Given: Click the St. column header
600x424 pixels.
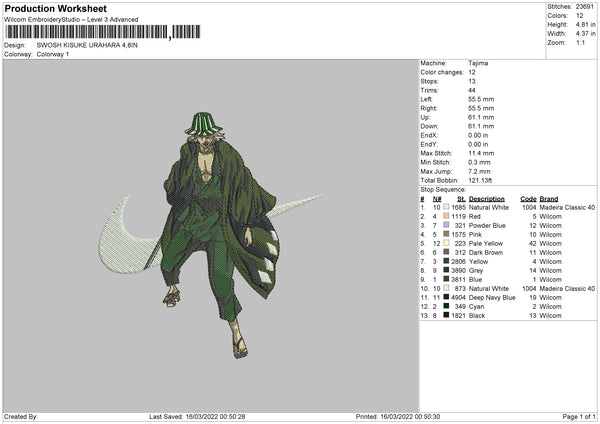Looking at the screenshot, I should tap(461, 199).
